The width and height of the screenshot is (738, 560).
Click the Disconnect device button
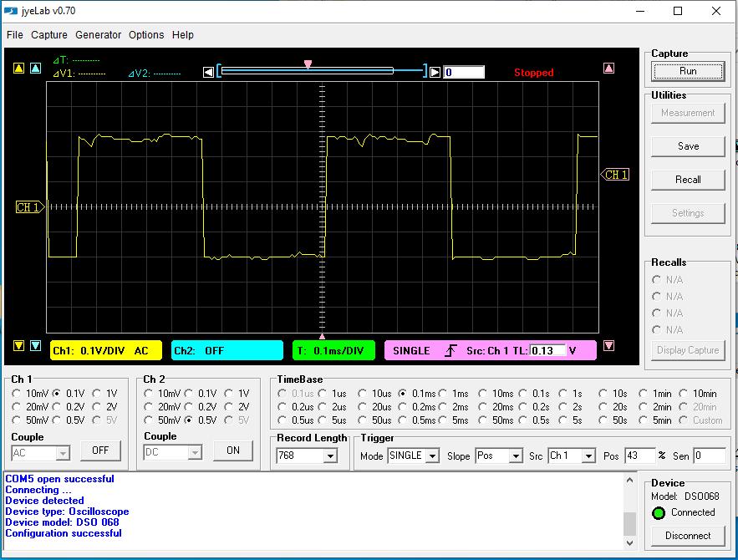[x=688, y=536]
